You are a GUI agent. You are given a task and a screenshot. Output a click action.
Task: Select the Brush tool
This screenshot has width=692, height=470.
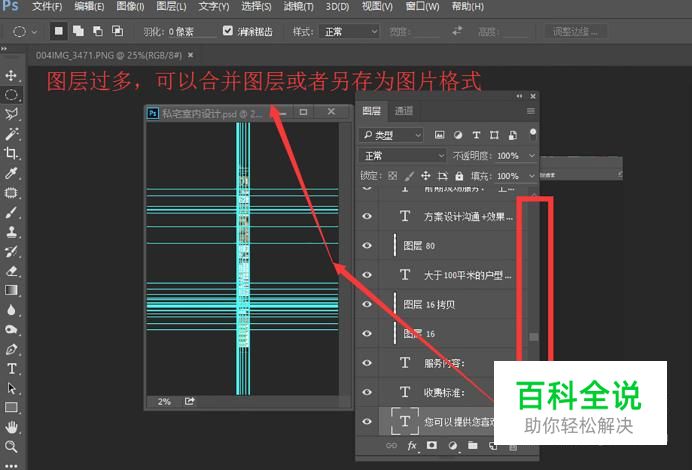click(11, 212)
